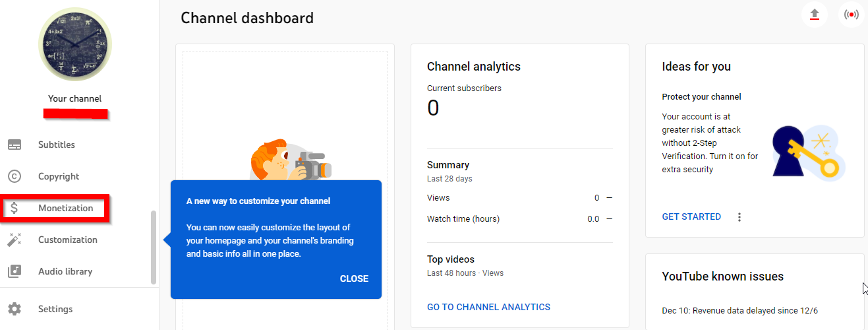
Task: Click the Watch time (hours) row
Action: click(519, 218)
